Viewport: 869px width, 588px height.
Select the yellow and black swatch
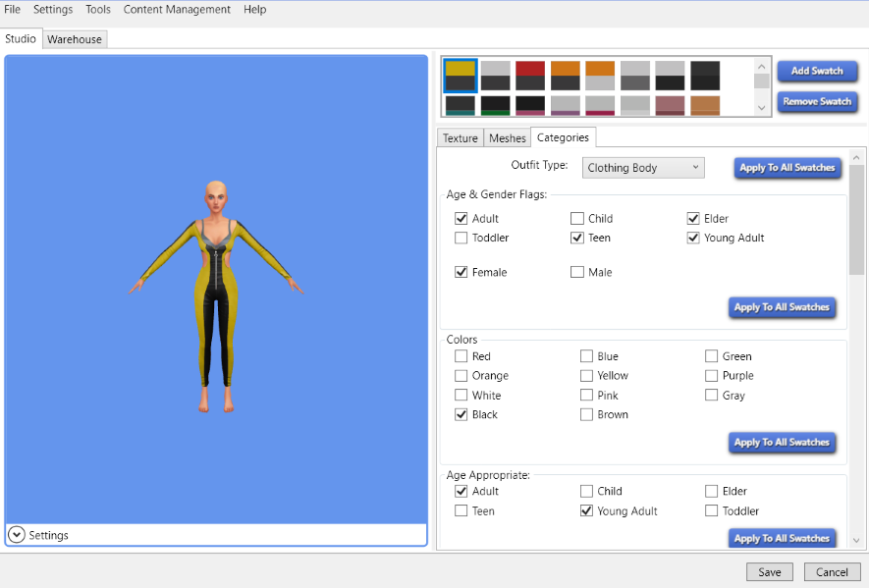click(x=460, y=76)
